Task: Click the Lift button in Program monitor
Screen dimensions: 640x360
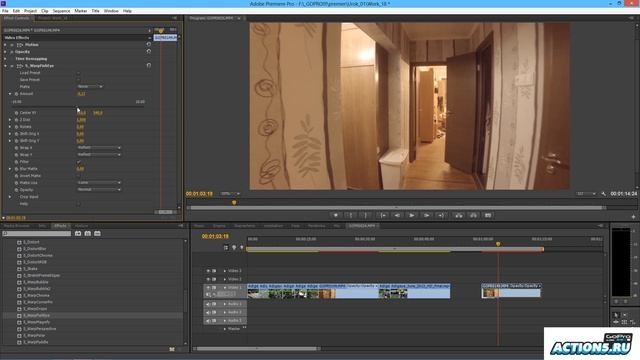Action: point(458,216)
